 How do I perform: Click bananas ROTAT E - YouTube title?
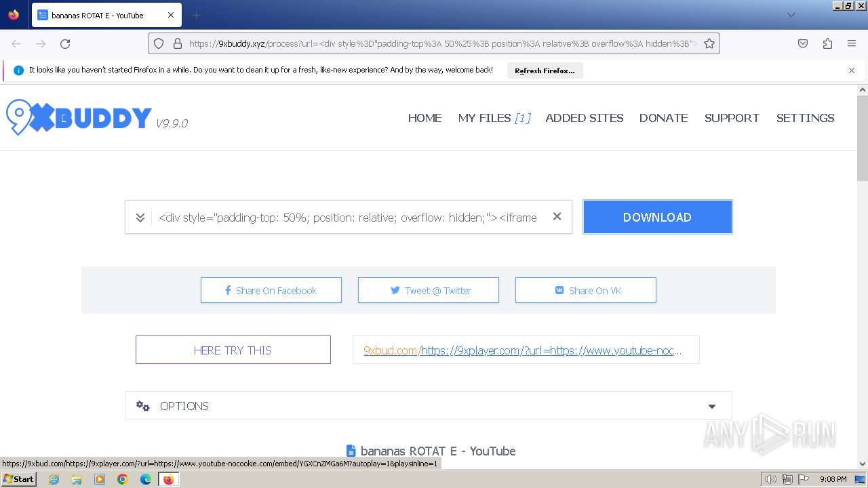pyautogui.click(x=438, y=451)
